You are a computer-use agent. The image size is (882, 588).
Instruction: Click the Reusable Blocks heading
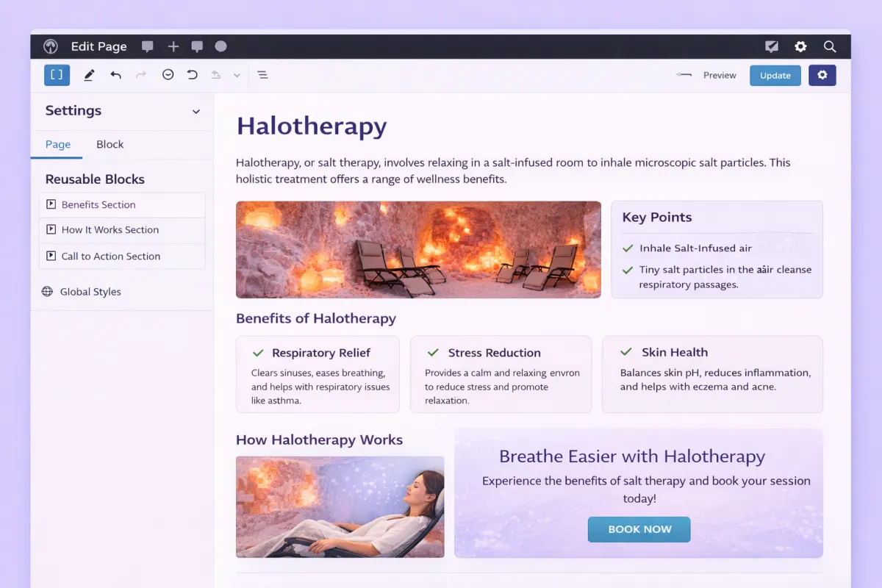click(x=95, y=179)
